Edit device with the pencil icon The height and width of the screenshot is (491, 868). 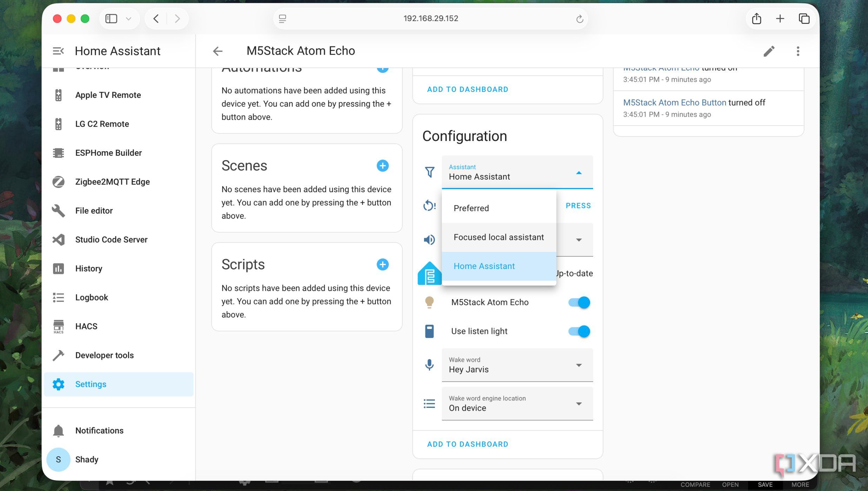click(769, 51)
